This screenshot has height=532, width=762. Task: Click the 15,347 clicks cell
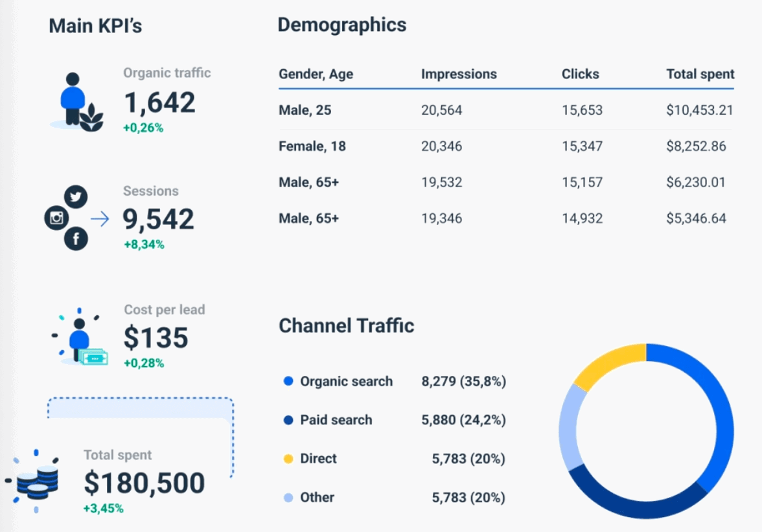[x=582, y=146]
